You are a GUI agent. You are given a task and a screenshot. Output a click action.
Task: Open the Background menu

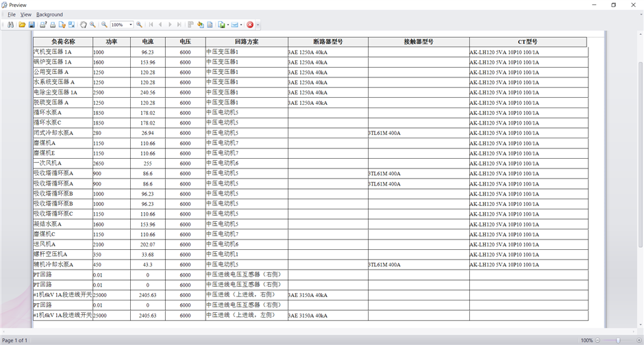[49, 14]
